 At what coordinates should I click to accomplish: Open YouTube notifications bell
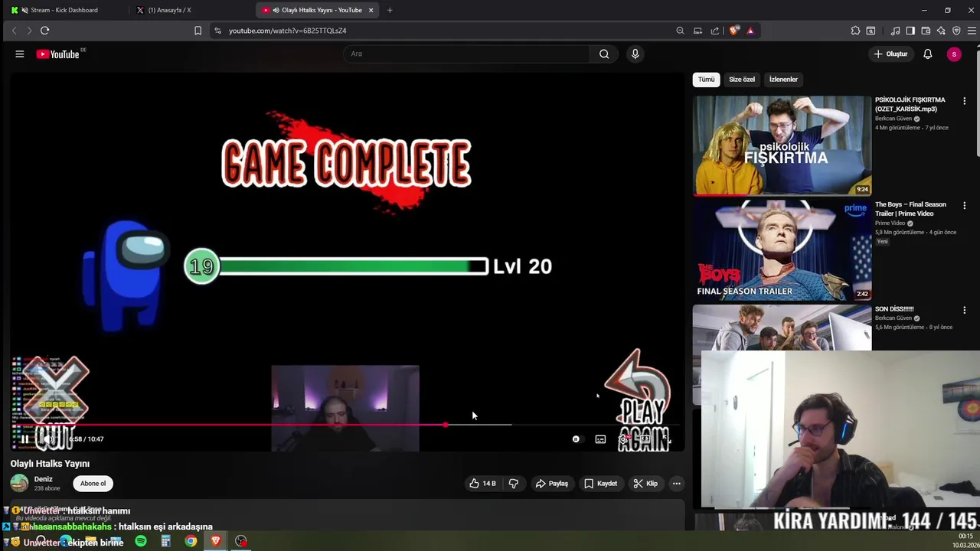(927, 54)
